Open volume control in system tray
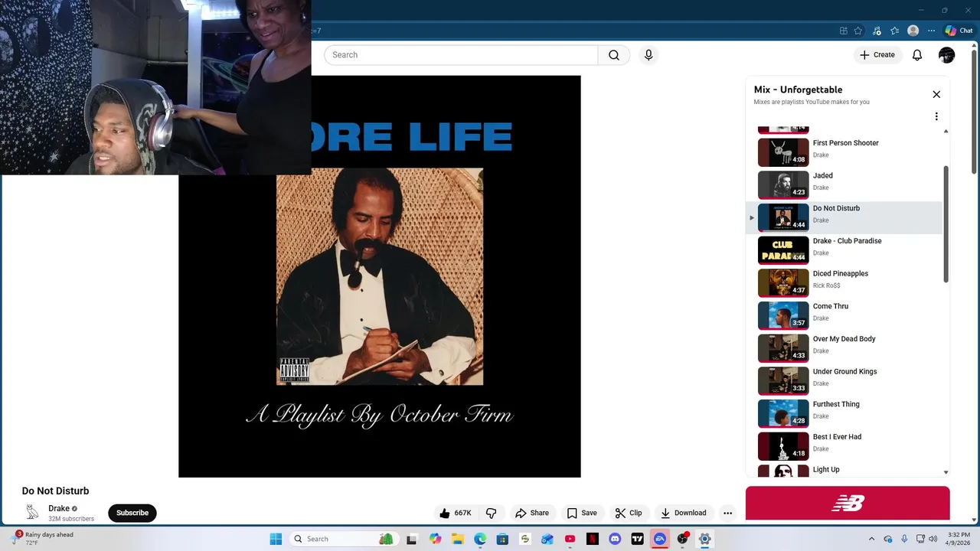Screen dimensions: 980x551 pos(933,539)
